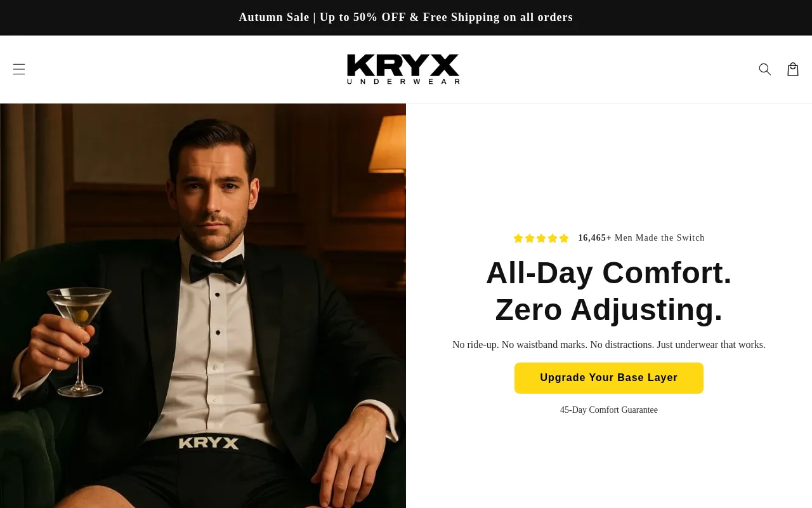
Task: Click the fifth yellow rating star
Action: [564, 238]
